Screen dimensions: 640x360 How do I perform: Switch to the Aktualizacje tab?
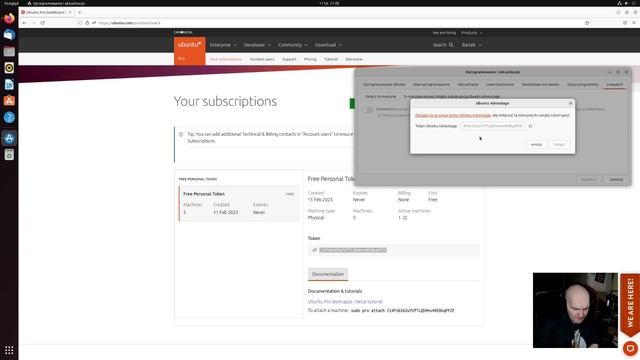(468, 84)
